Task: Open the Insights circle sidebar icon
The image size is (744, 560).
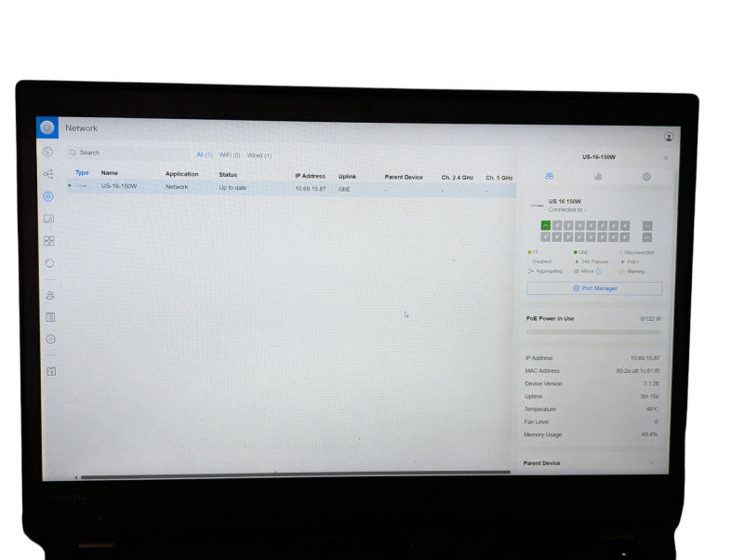Action: coord(49,263)
